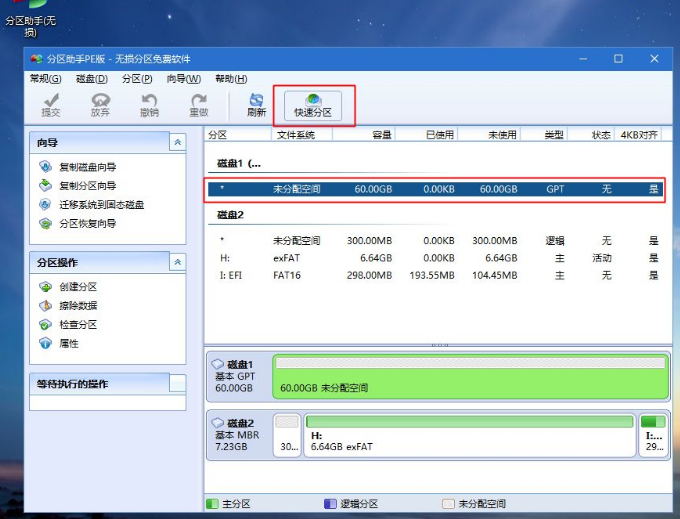680x519 pixels.
Task: Collapse the 分区操作 panel section
Action: tap(178, 262)
